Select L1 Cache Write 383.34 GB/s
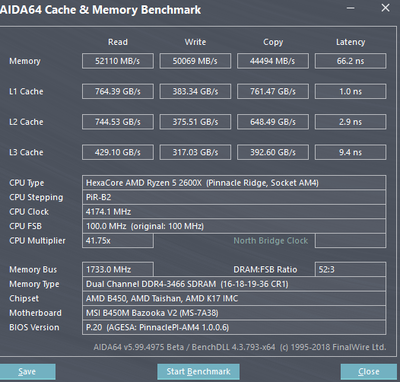 click(195, 91)
